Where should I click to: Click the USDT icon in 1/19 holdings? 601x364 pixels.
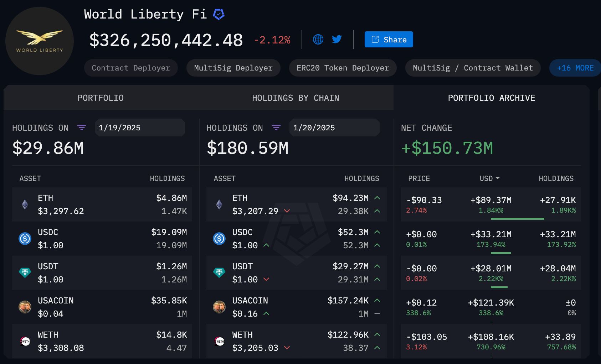[25, 272]
